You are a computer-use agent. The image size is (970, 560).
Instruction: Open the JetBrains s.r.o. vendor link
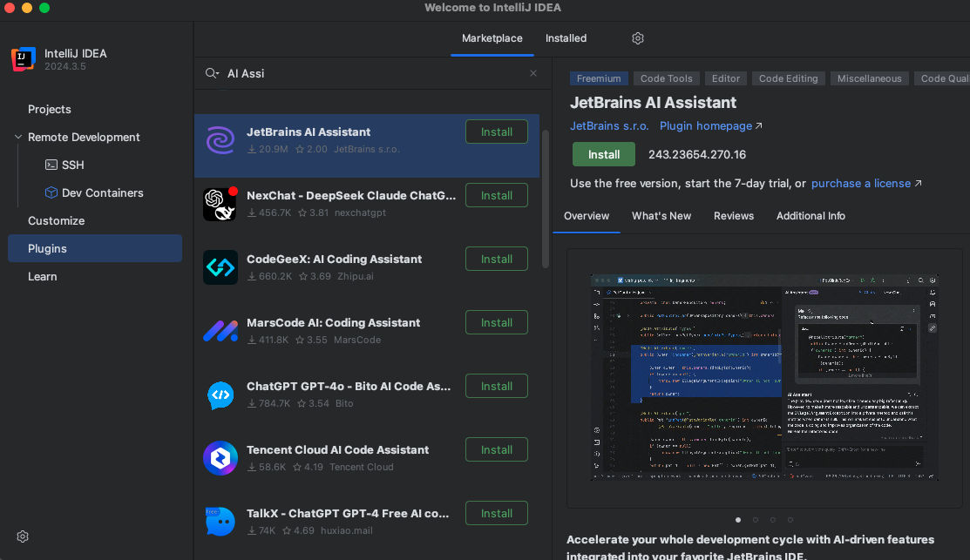(609, 126)
